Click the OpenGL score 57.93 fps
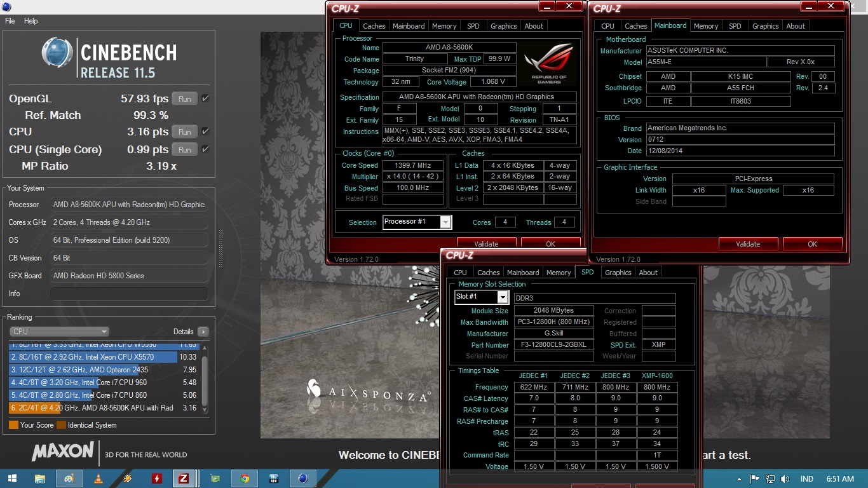Screen dimensions: 868x488 pos(144,99)
